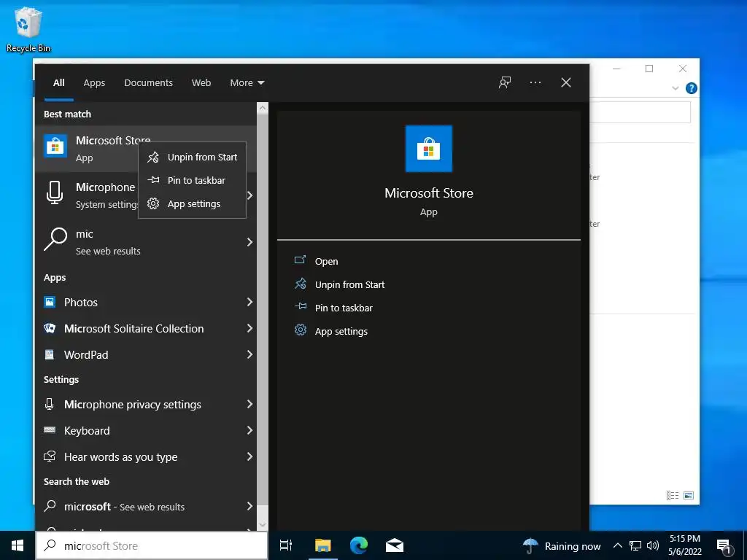Open the More filter dropdown
Screen dimensions: 747x560
(x=247, y=83)
